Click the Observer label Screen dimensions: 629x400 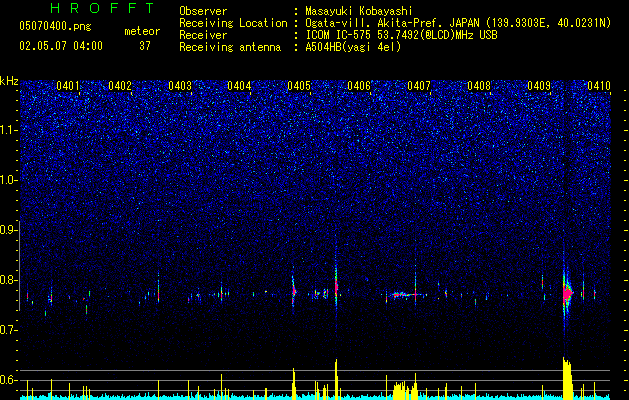(203, 11)
